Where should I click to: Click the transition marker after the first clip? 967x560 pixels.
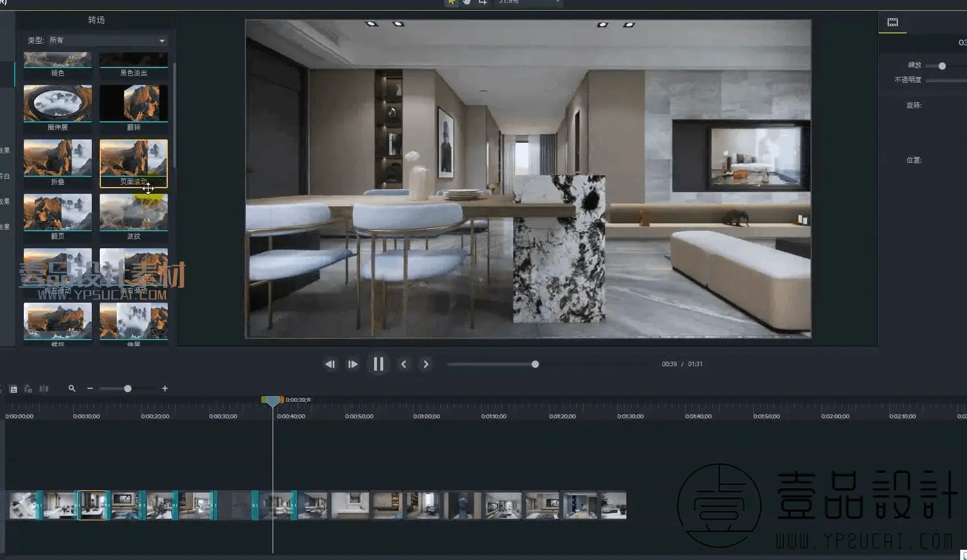pyautogui.click(x=40, y=505)
